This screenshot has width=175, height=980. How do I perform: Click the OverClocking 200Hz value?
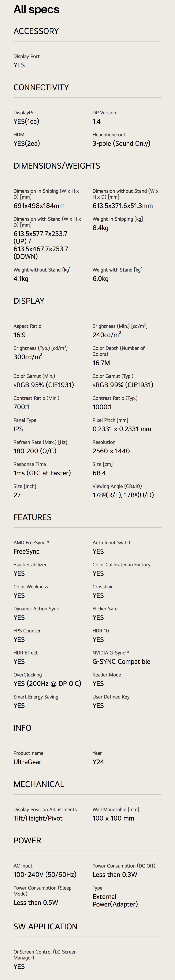tap(48, 684)
